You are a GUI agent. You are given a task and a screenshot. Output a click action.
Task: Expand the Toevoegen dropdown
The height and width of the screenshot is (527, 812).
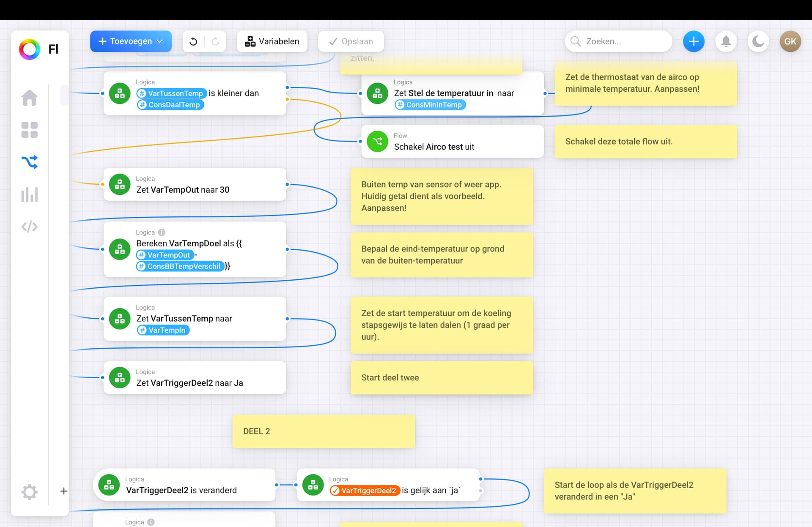click(x=131, y=41)
